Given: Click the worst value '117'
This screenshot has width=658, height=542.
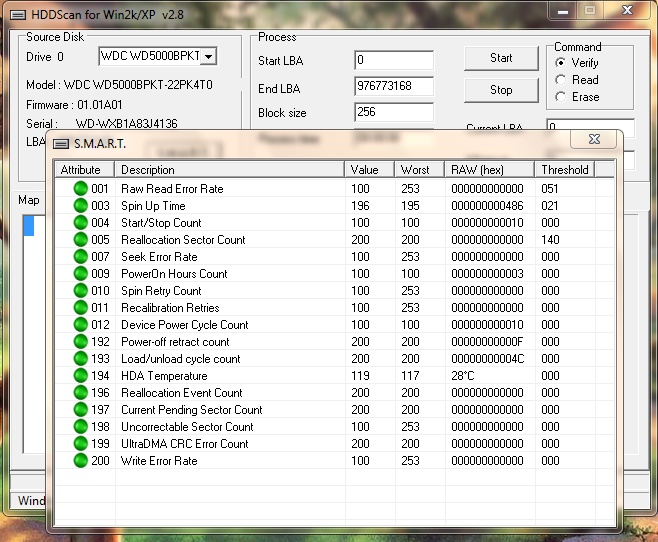Looking at the screenshot, I should click(410, 376).
